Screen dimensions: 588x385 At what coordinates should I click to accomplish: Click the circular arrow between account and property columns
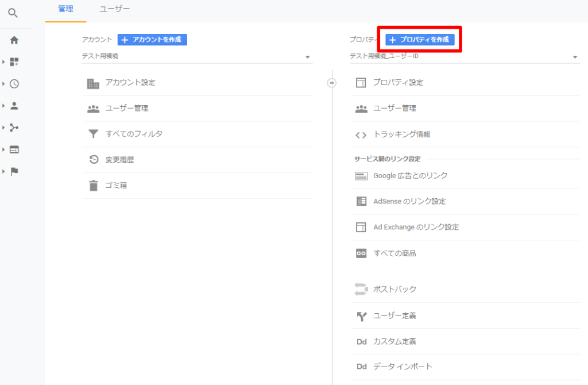332,83
